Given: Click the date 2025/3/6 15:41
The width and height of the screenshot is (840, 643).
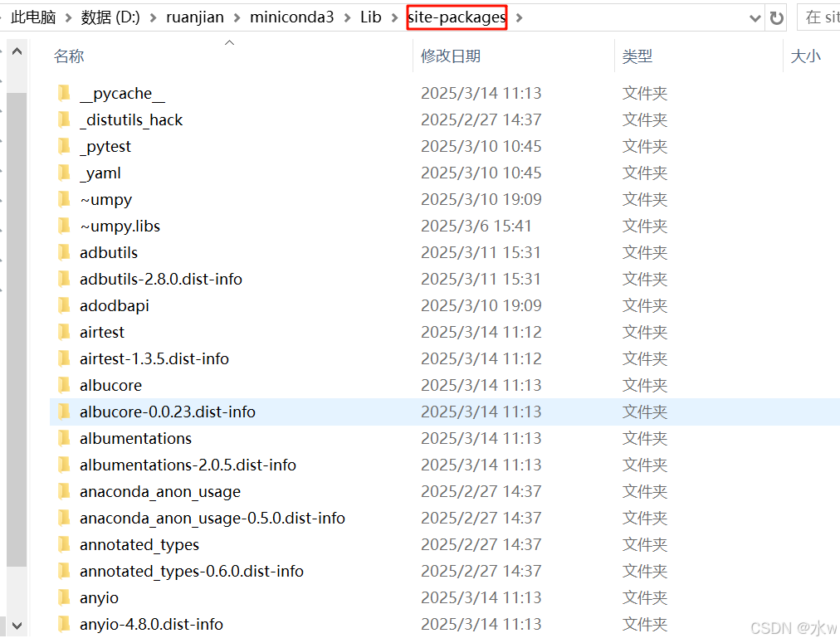Looking at the screenshot, I should click(x=476, y=226).
